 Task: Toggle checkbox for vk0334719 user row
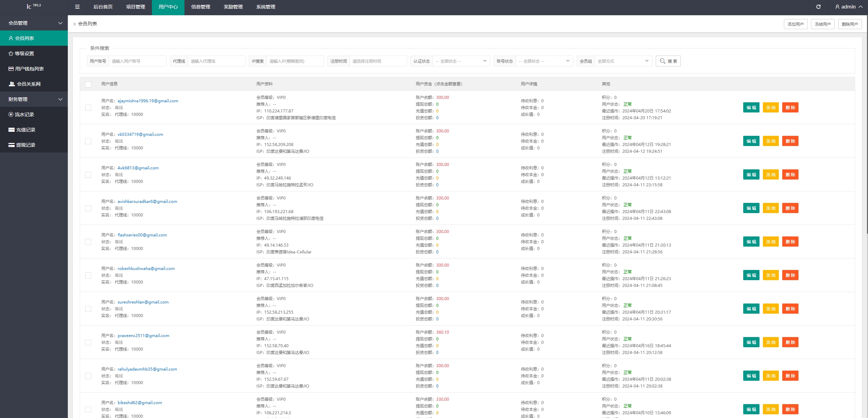pyautogui.click(x=88, y=142)
